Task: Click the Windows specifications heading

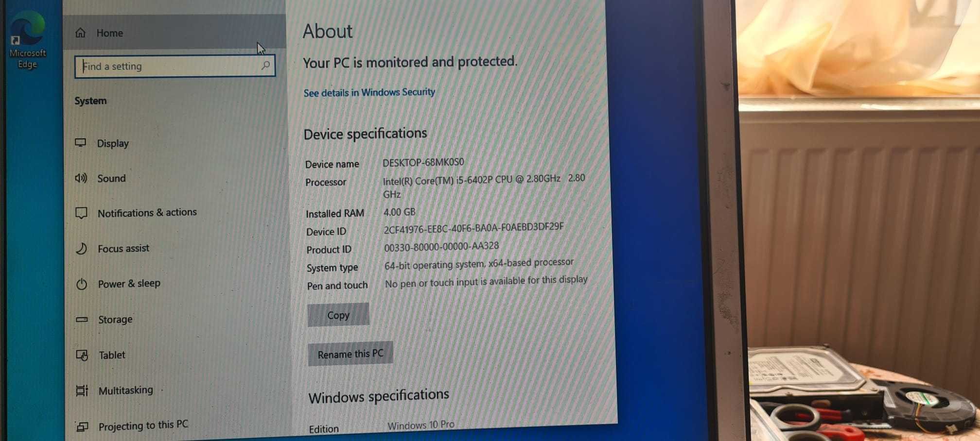Action: click(x=379, y=396)
